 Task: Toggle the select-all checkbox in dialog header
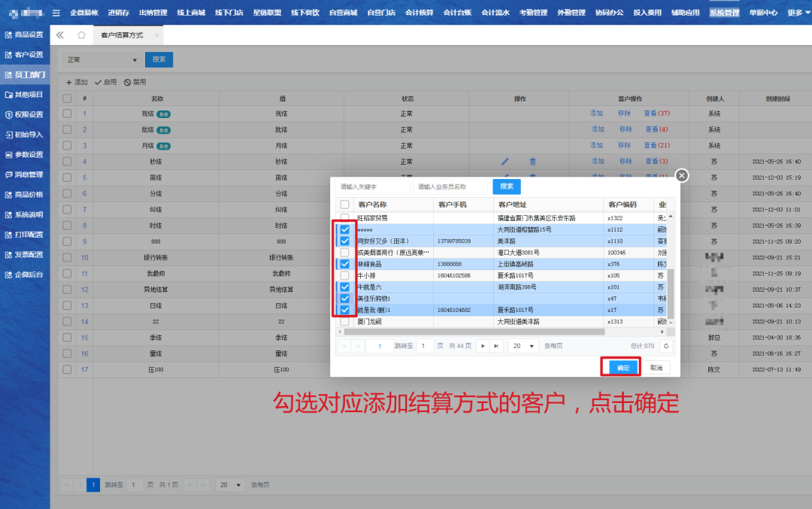pyautogui.click(x=344, y=205)
